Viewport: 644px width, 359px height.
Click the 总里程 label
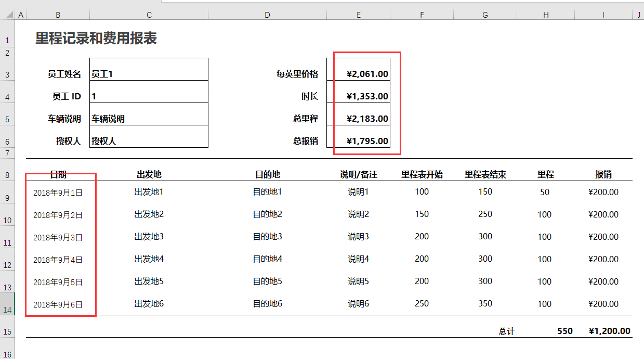click(306, 119)
